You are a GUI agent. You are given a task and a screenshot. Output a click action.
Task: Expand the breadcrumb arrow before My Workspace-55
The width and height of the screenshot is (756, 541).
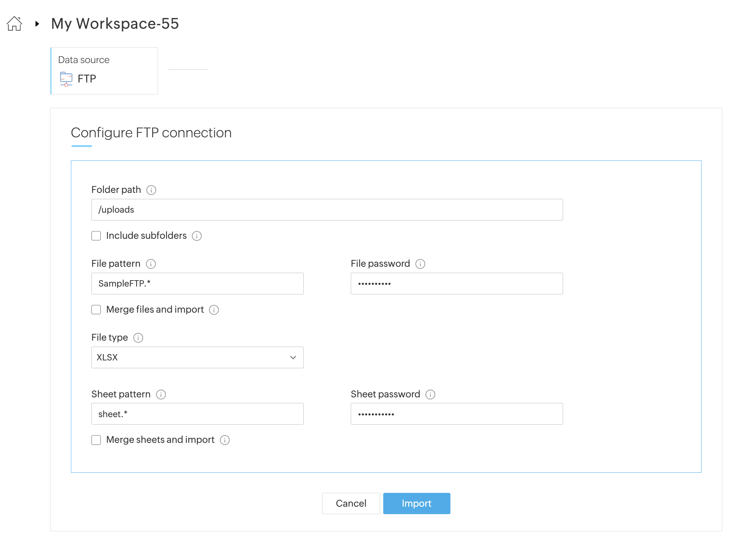pos(37,24)
